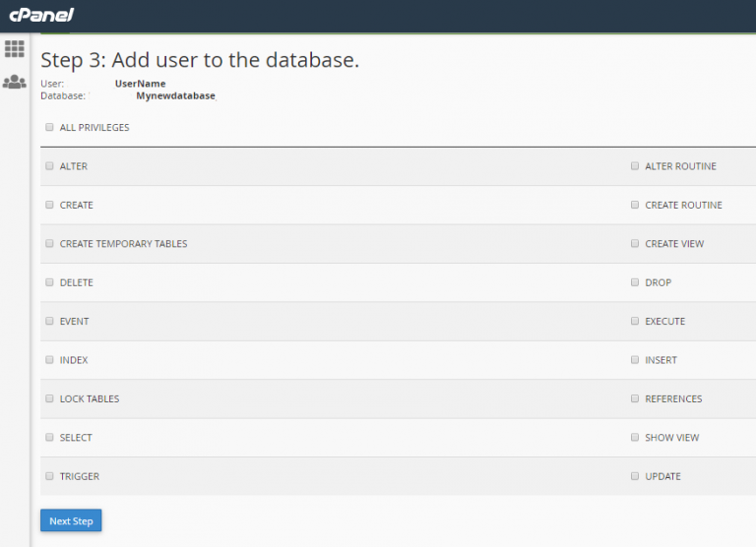Image resolution: width=756 pixels, height=547 pixels.
Task: Check the ALL PRIVILEGES checkbox
Action: click(x=49, y=127)
